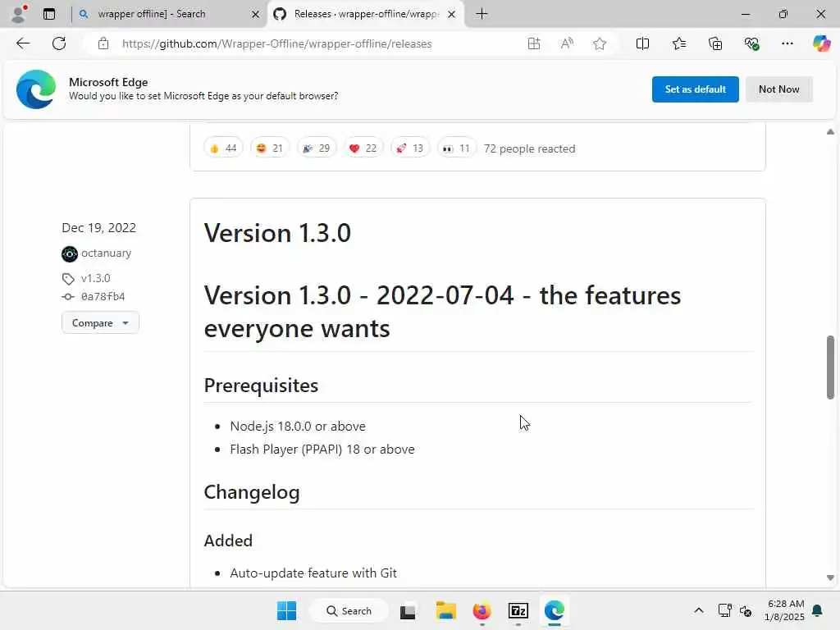
Task: Open Edge Settings and more menu
Action: click(x=787, y=44)
